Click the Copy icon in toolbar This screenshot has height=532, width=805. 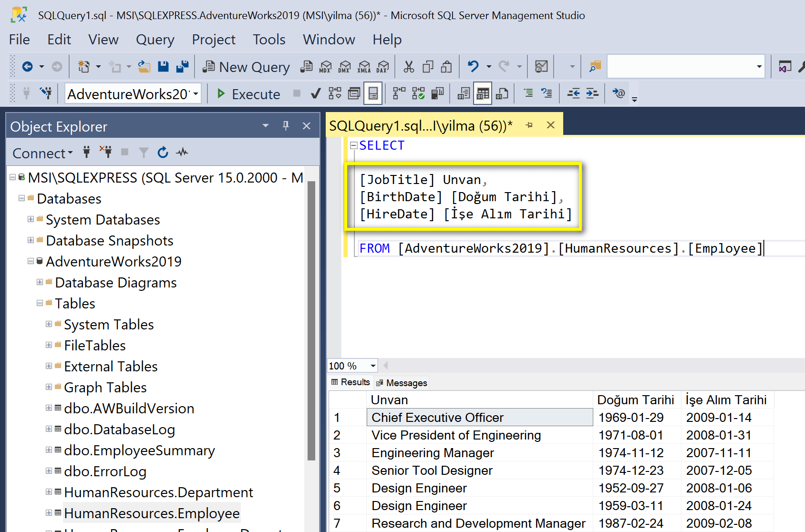coord(428,67)
